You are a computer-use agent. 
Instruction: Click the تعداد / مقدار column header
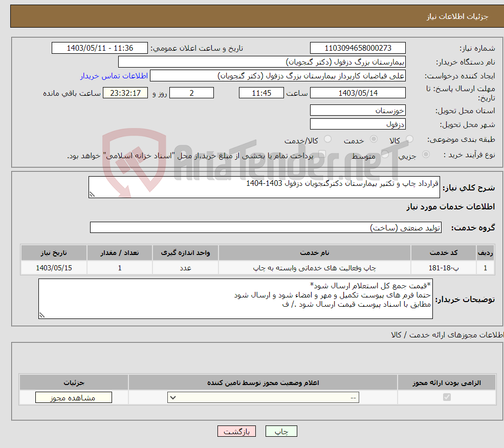click(x=120, y=253)
